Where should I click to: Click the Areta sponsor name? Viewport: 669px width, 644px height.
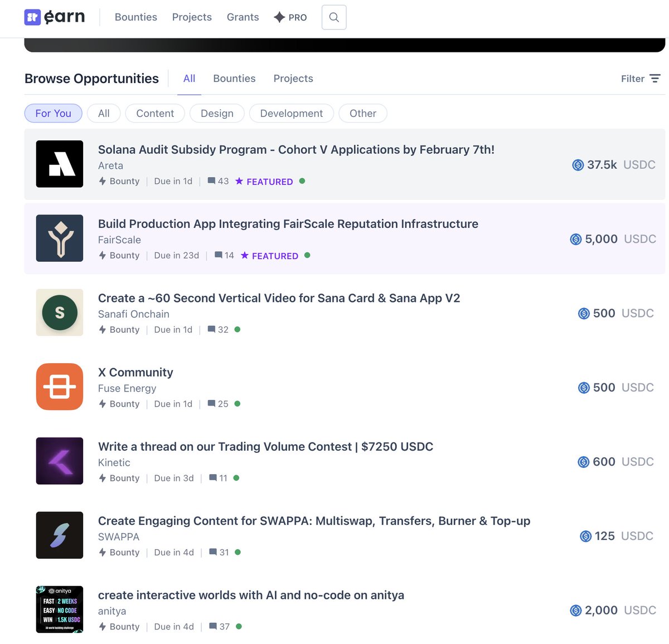pyautogui.click(x=110, y=165)
